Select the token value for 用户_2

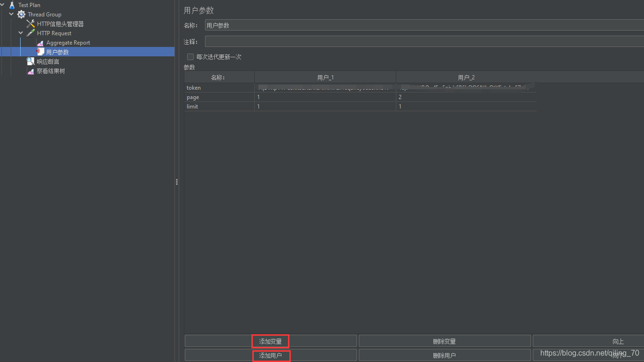tap(466, 88)
